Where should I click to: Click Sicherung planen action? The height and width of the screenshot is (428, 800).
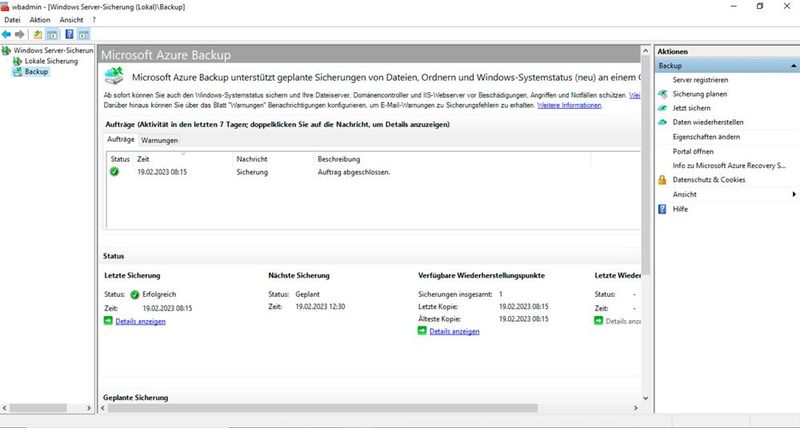699,94
